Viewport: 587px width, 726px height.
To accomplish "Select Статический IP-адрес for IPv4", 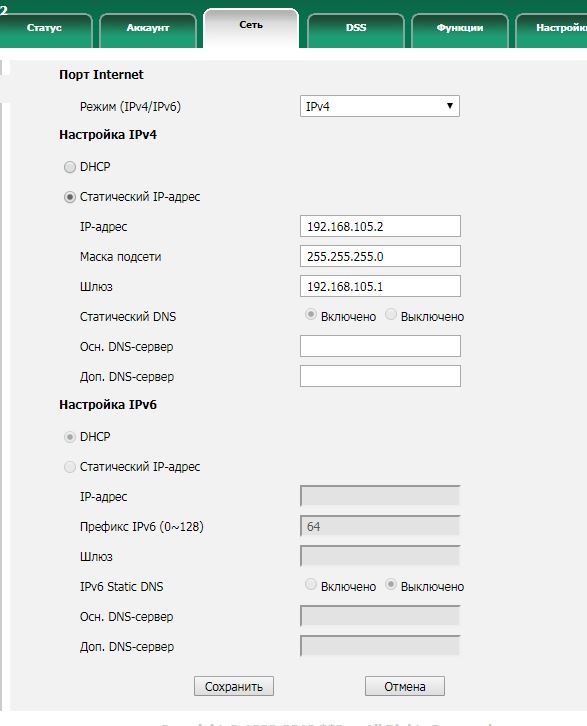I will tap(70, 197).
